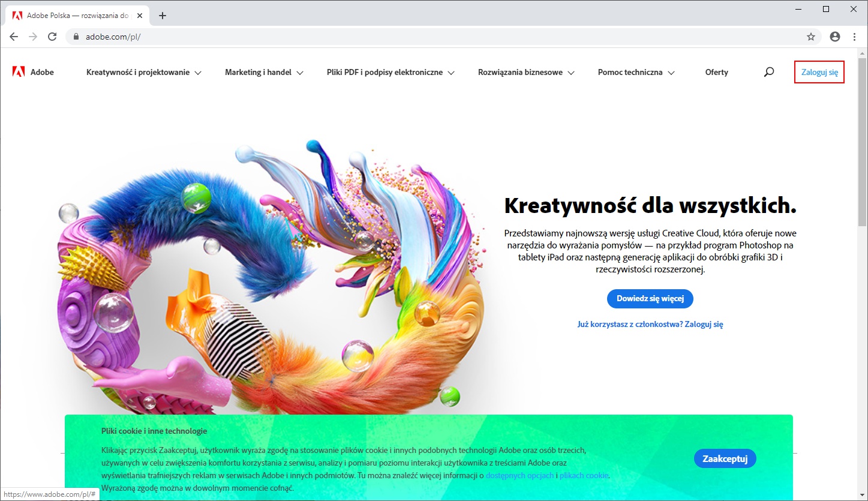
Task: Reload the page with the refresh icon
Action: point(52,37)
